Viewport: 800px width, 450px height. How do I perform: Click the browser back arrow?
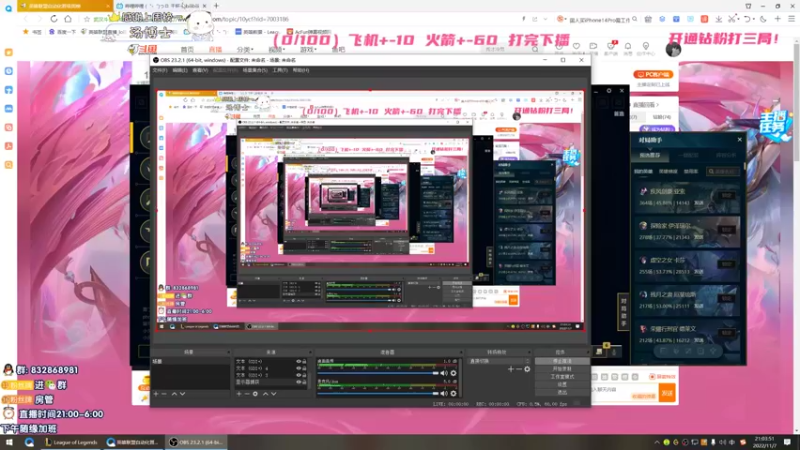pyautogui.click(x=26, y=18)
